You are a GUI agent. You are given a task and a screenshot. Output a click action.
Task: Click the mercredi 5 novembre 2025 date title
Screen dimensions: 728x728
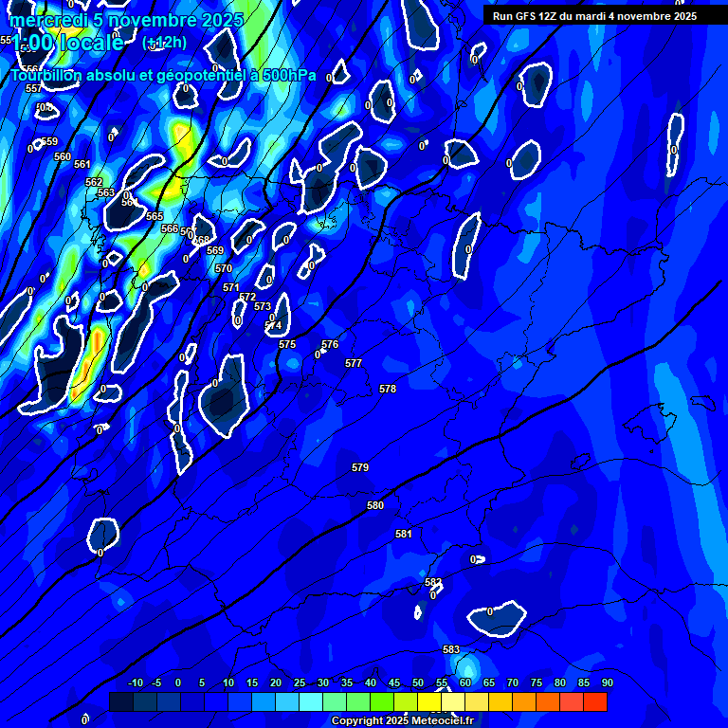point(127,20)
